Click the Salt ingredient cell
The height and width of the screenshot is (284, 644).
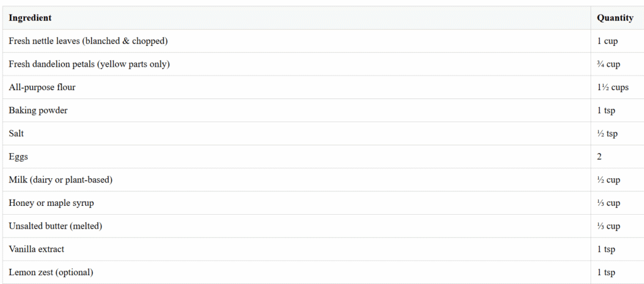(x=297, y=133)
